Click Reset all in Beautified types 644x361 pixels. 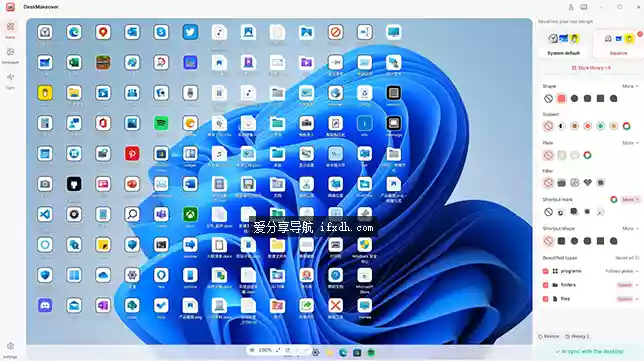pyautogui.click(x=627, y=258)
